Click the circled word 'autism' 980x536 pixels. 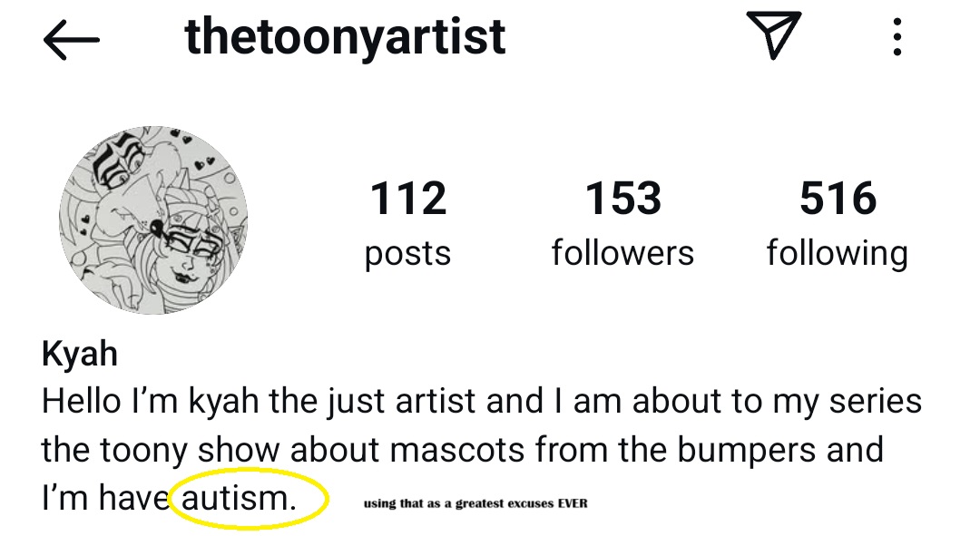click(239, 498)
